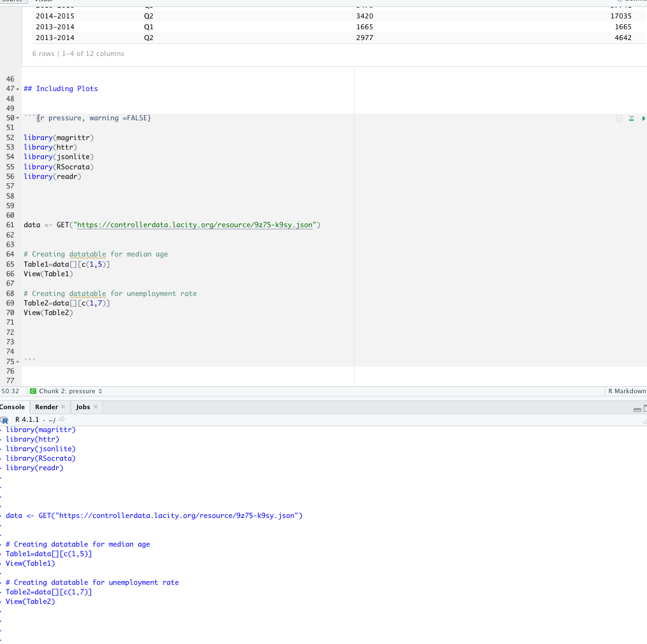Click the navigate-to-working-directory arrow icon
This screenshot has height=644, width=647.
point(61,419)
